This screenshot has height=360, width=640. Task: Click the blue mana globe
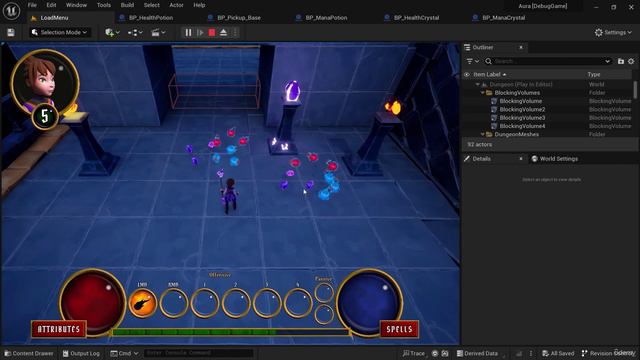369,302
